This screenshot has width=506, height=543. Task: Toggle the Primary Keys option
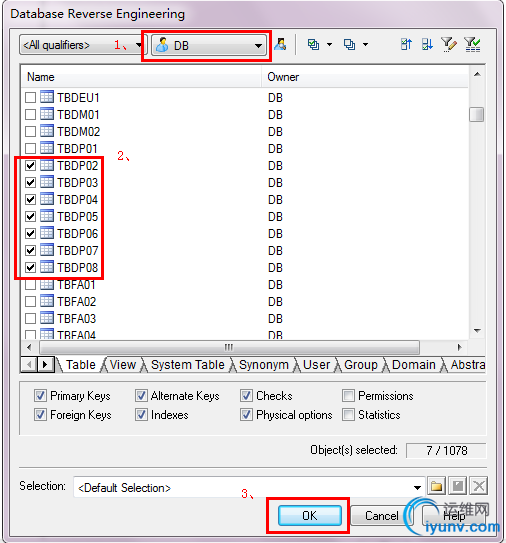pos(40,395)
